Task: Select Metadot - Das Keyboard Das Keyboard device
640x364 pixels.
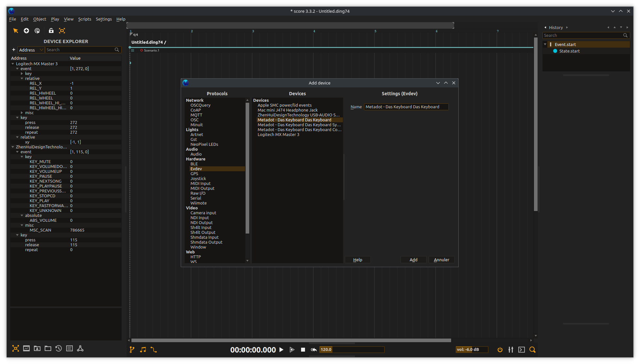Action: click(x=295, y=120)
